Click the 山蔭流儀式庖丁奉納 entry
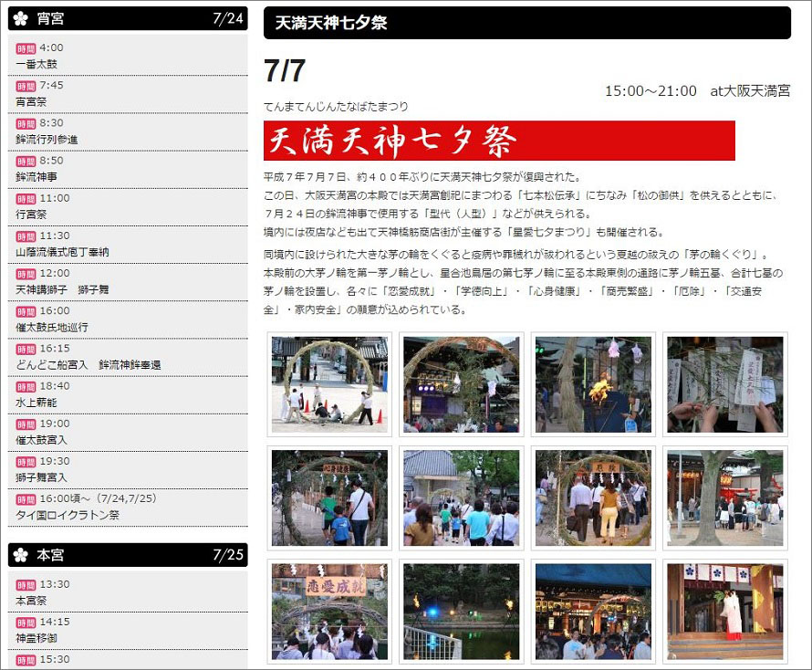 (x=62, y=252)
